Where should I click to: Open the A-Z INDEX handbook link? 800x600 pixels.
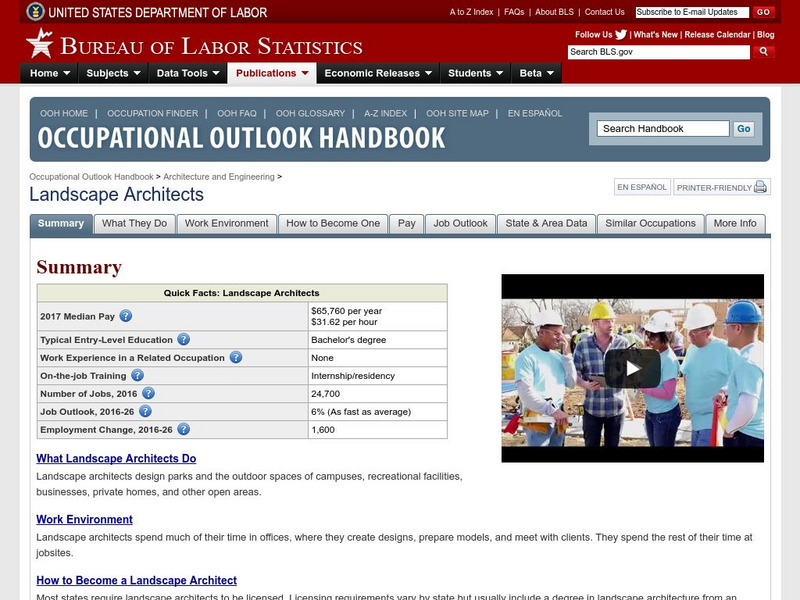pos(385,113)
